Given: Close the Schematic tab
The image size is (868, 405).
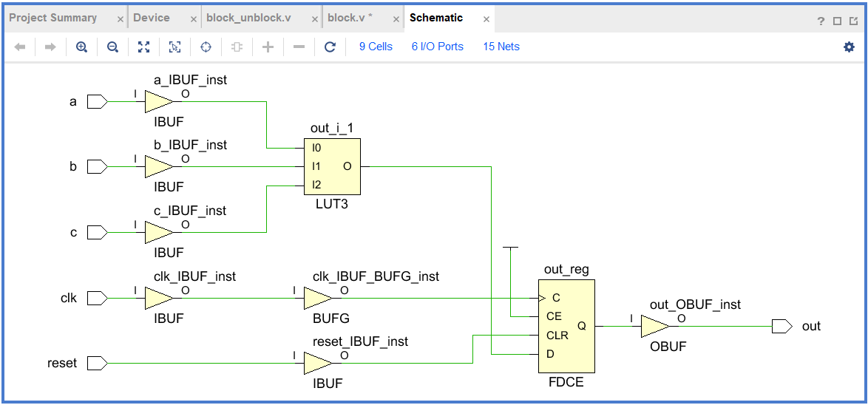Looking at the screenshot, I should (486, 18).
